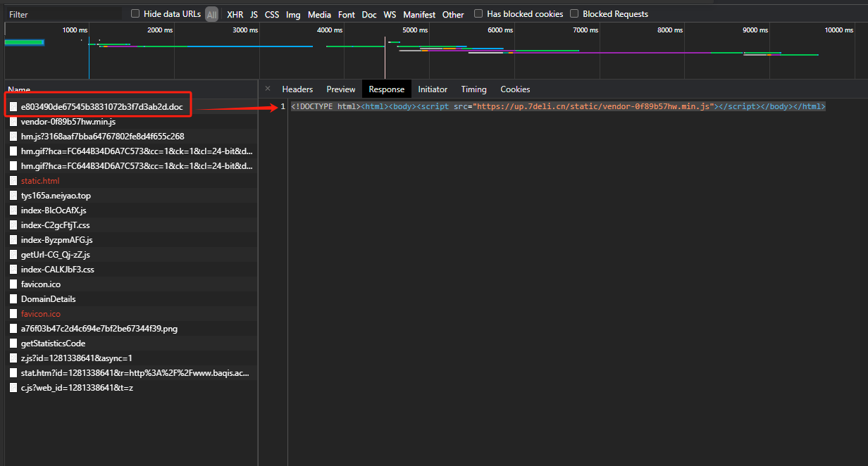The width and height of the screenshot is (868, 466).
Task: Click the DOCTYPE html response code line
Action: (x=558, y=106)
